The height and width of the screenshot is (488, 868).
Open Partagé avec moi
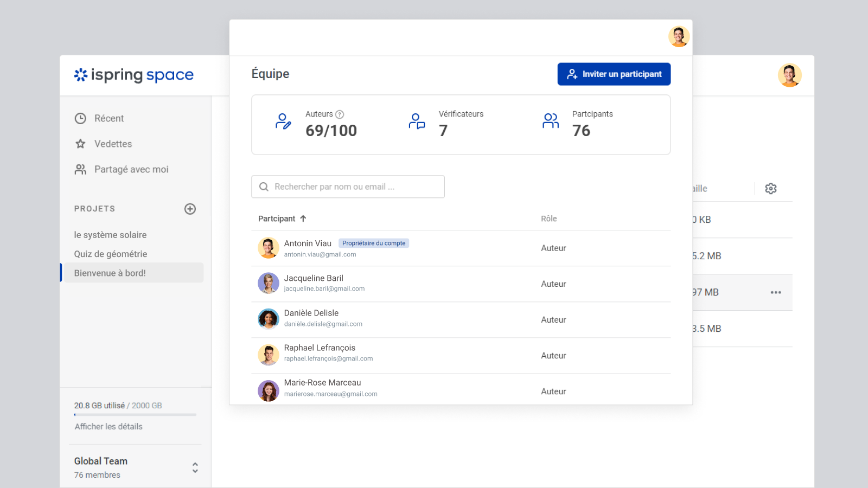pos(131,169)
